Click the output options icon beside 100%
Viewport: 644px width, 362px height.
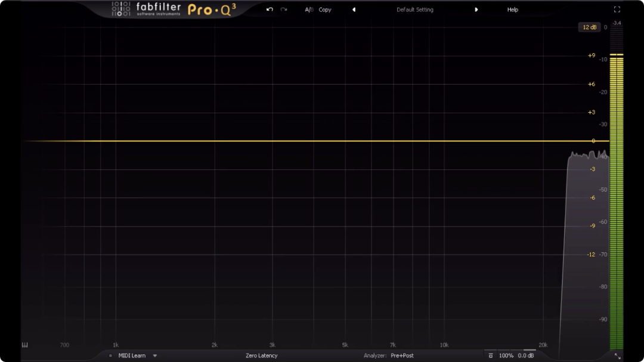[490, 355]
